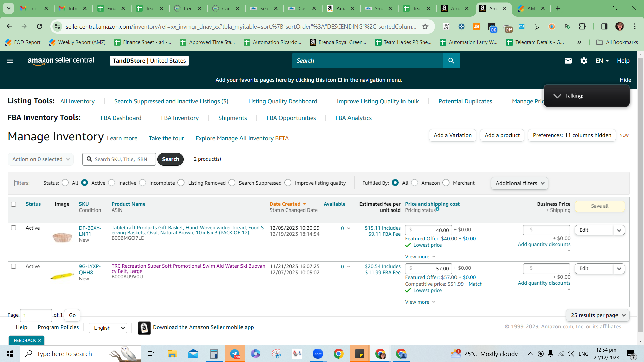Go to Shipments under FBA Inventory Tools
Viewport: 644px width, 362px height.
click(x=232, y=118)
